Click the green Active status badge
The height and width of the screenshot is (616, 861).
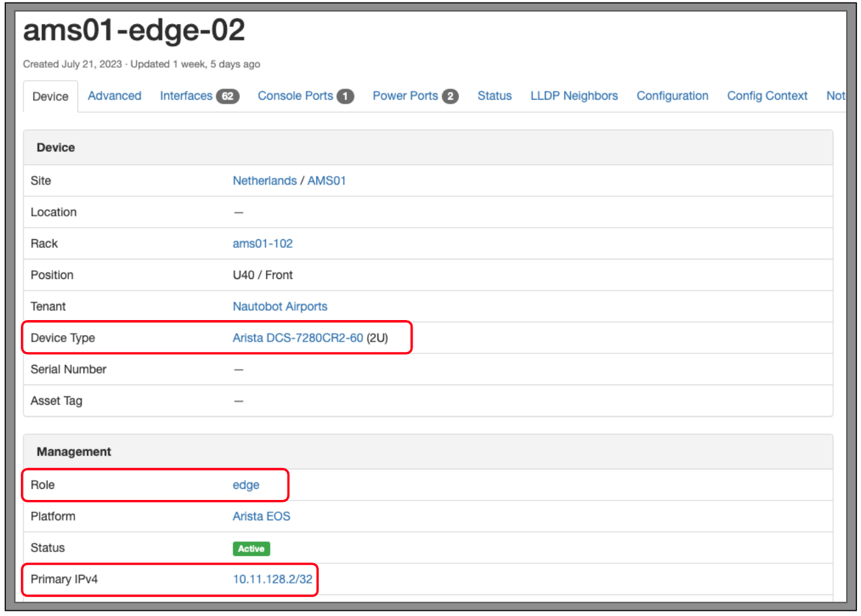[x=251, y=548]
